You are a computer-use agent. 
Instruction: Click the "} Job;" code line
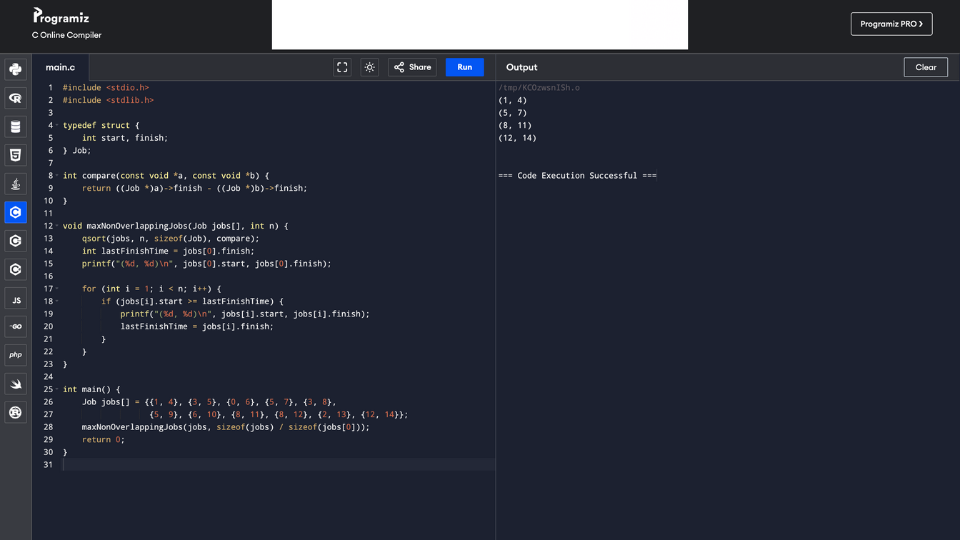pos(77,151)
